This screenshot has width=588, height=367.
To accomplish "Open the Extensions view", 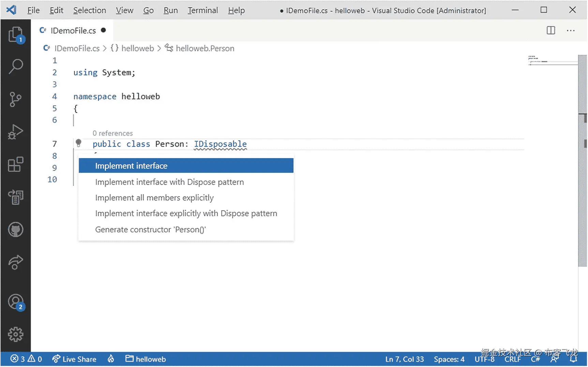I will [x=16, y=165].
